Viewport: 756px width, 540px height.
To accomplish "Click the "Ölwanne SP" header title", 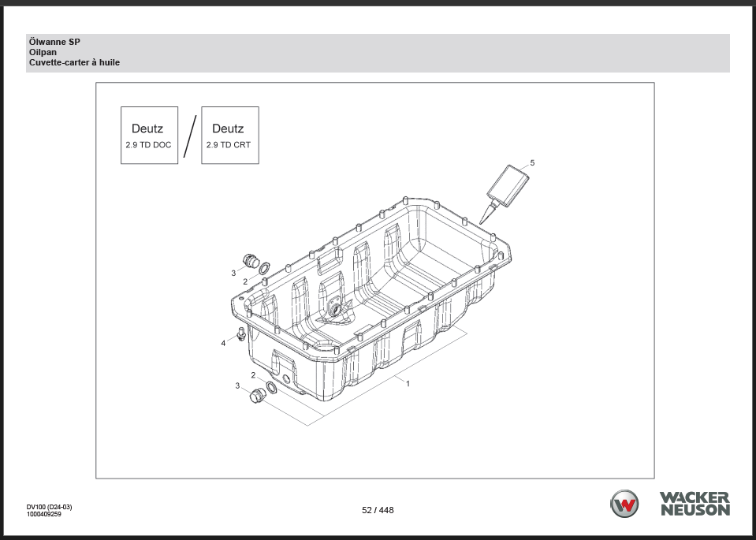I will (54, 42).
